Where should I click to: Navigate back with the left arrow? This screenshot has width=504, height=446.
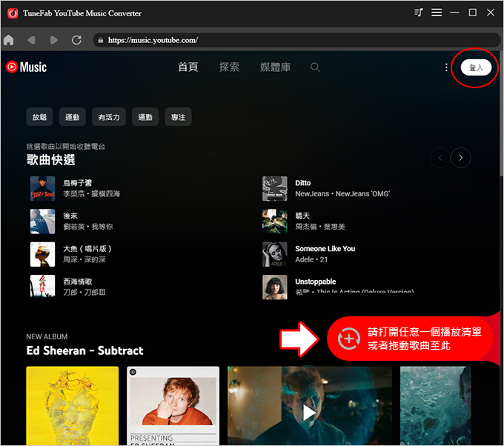[x=31, y=40]
